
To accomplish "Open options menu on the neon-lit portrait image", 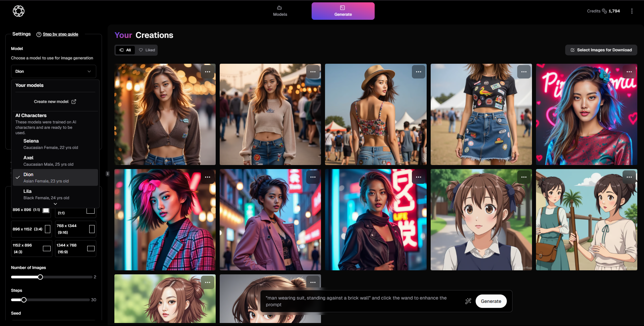I will coord(629,71).
